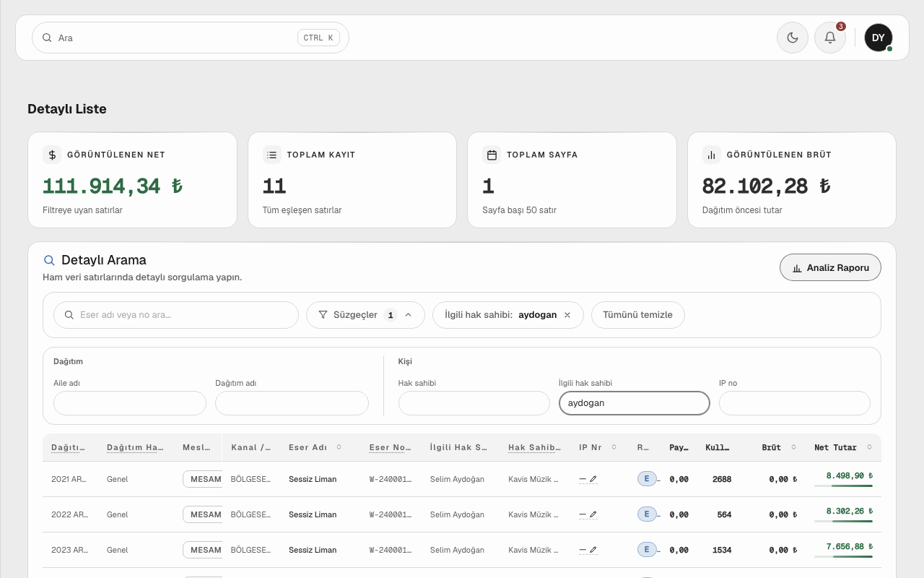Viewport: 924px width, 578px height.
Task: Click the magnifier icon beside Detaylı Arama heading
Action: (49, 260)
